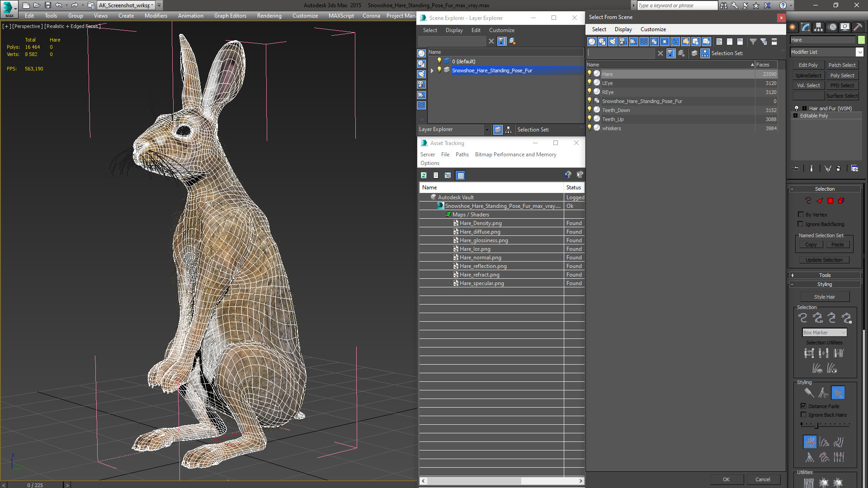Open the Hierarchy command panel tab
868x488 pixels.
coord(819,27)
